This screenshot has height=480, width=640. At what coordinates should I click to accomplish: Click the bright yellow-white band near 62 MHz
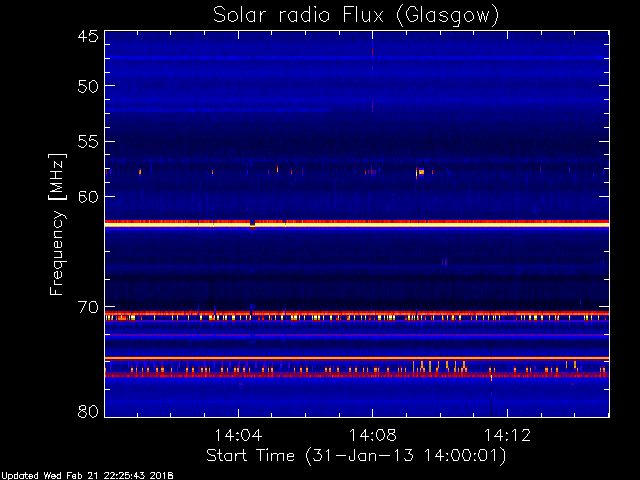tap(357, 224)
